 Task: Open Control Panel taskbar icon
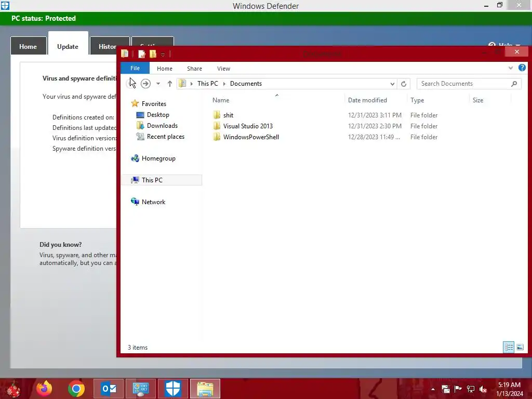pyautogui.click(x=141, y=389)
